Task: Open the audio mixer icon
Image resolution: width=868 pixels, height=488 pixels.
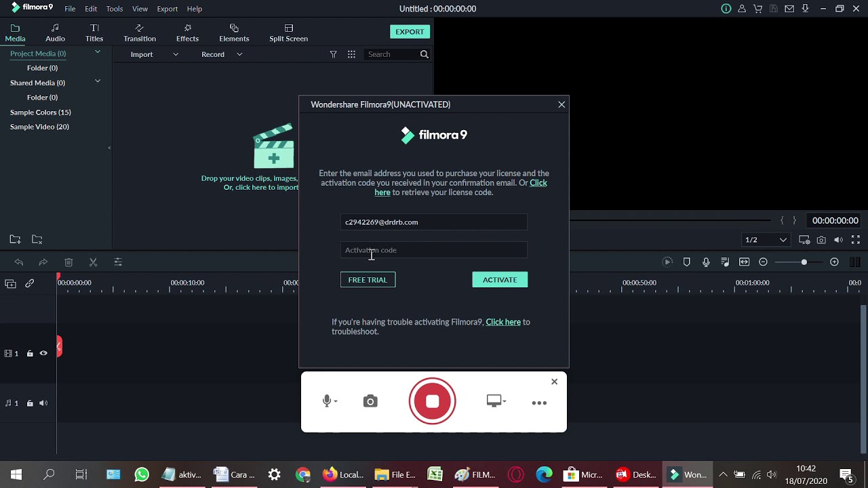Action: point(725,262)
